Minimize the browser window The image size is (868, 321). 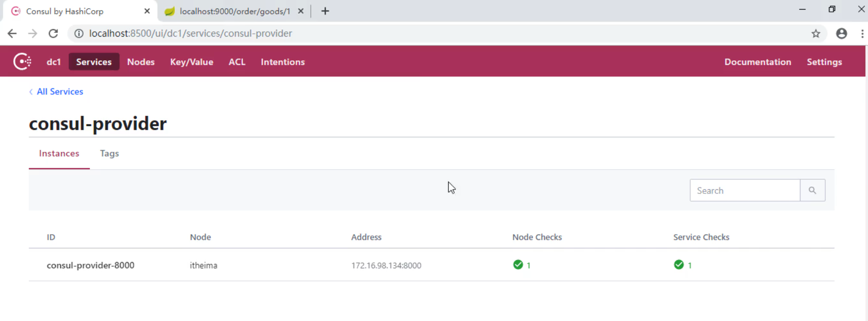802,9
